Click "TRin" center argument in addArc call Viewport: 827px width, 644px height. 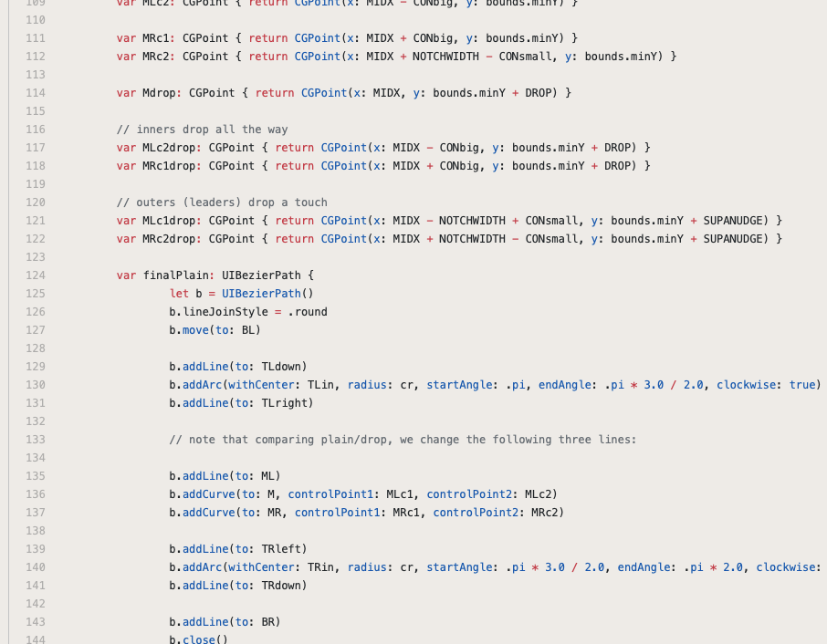(320, 567)
